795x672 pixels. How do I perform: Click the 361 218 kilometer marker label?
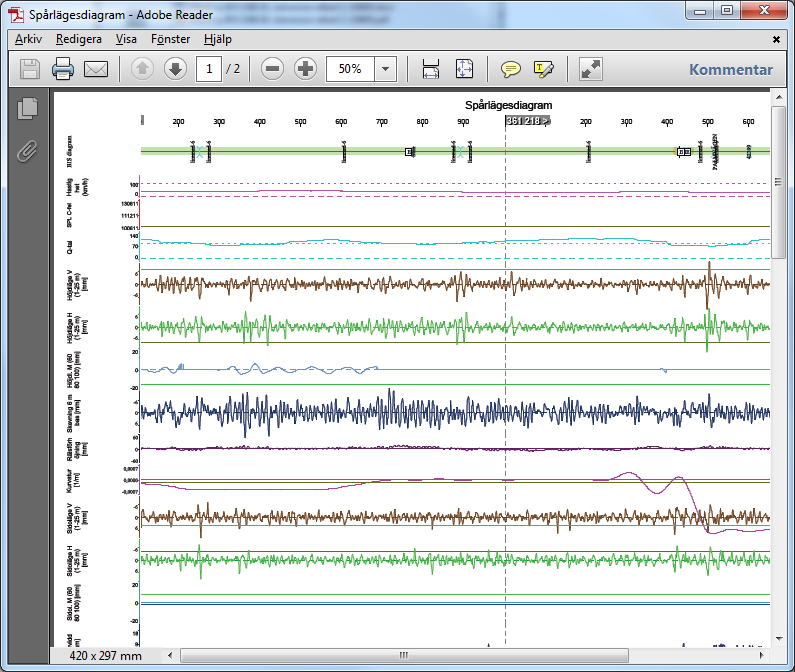528,121
